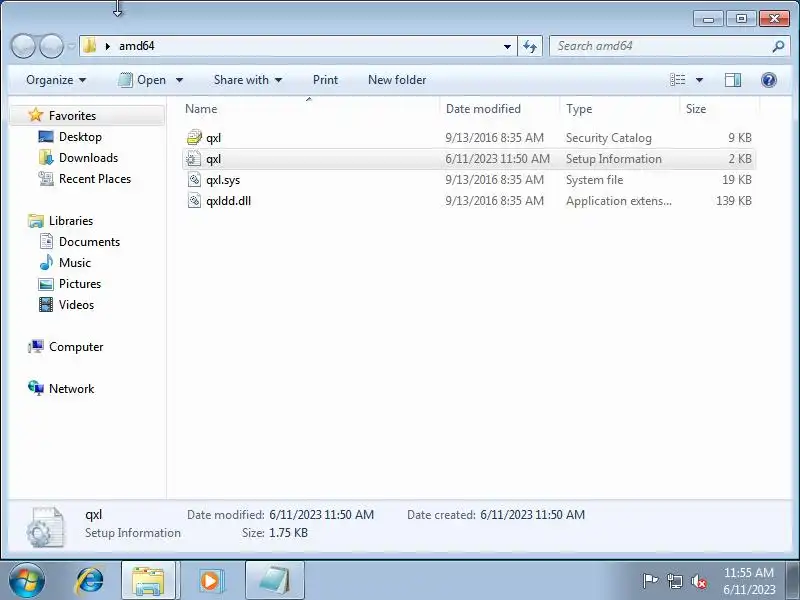Click Print in the toolbar
Image resolution: width=800 pixels, height=600 pixels.
pyautogui.click(x=326, y=80)
